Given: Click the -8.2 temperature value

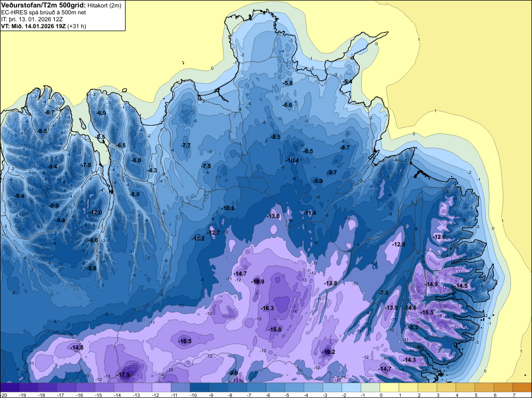Looking at the screenshot, I should point(413,327).
